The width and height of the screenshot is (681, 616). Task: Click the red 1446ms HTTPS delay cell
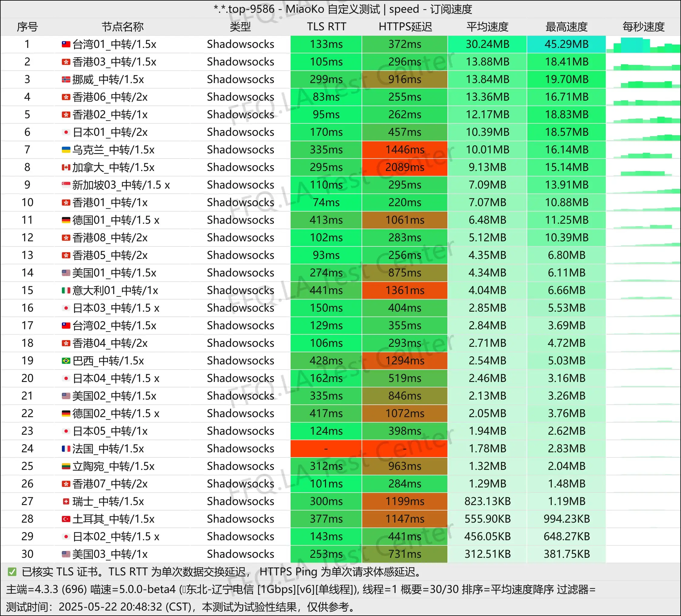click(405, 149)
